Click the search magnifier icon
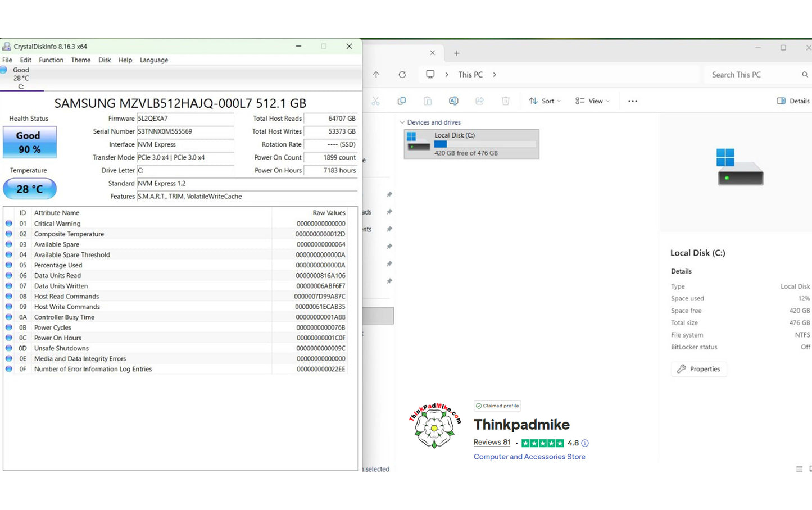Image resolution: width=812 pixels, height=510 pixels. [805, 75]
